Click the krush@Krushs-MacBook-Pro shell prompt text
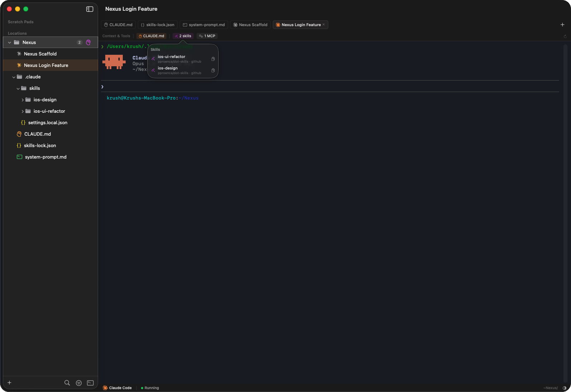 141,98
